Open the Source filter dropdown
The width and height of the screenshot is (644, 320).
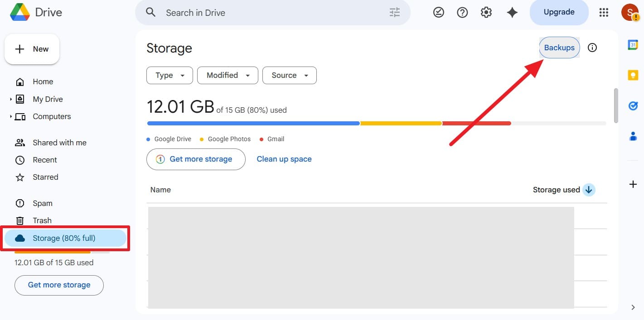[x=290, y=76]
